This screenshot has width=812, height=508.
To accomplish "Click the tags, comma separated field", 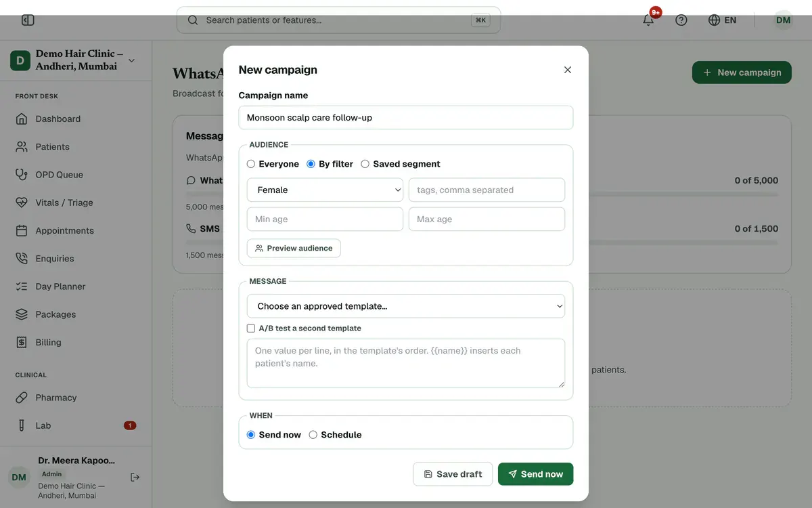I will pyautogui.click(x=487, y=190).
